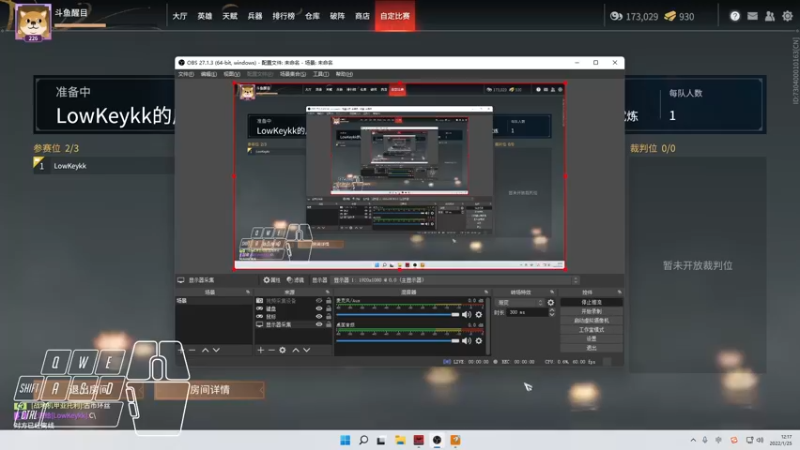Image resolution: width=800 pixels, height=450 pixels.
Task: Adjust the transition duration spinner arrows
Action: [552, 312]
